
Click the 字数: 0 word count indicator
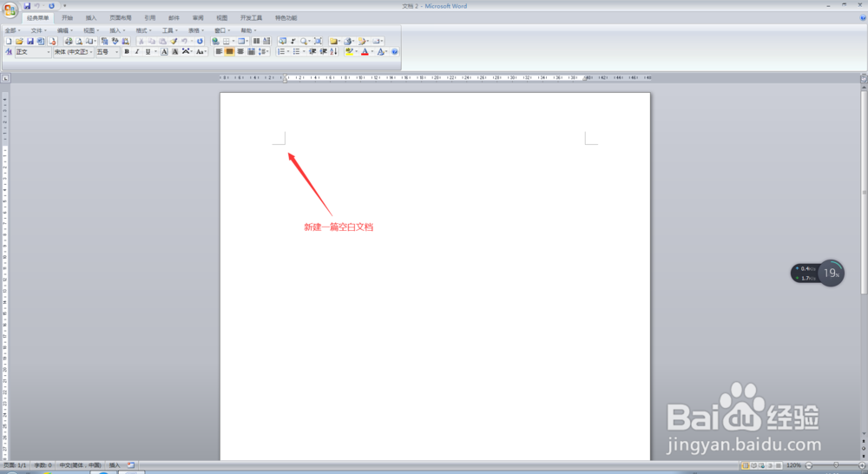pyautogui.click(x=43, y=465)
